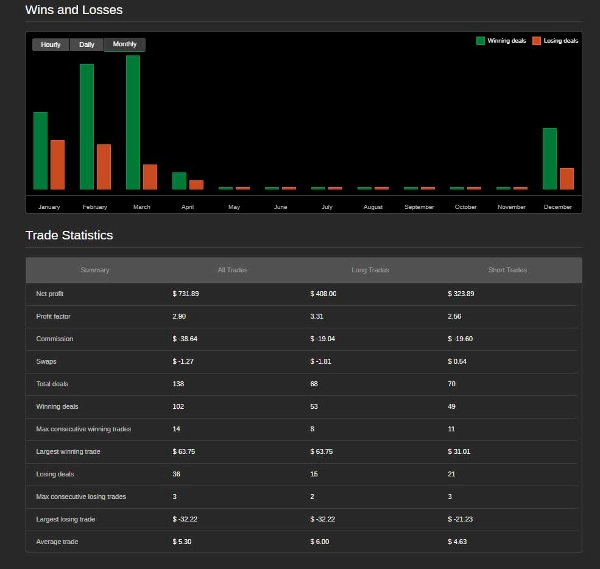This screenshot has width=600, height=569.
Task: Select short largest winning trade $ 31.01
Action: pos(459,452)
